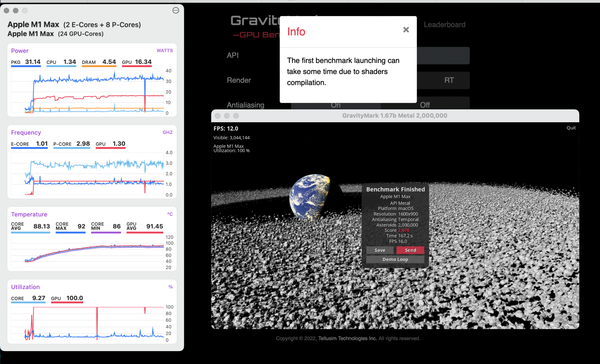Turn Antialiasing Off
600x364 pixels.
pyautogui.click(x=424, y=105)
